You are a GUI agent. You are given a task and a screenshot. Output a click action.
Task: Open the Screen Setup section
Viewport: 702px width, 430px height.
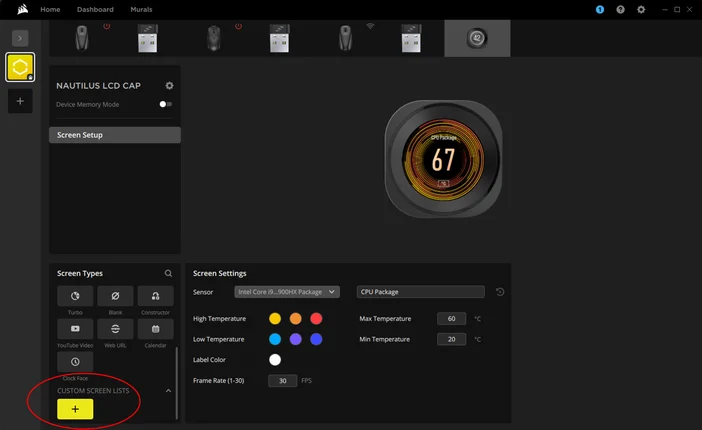pos(115,135)
